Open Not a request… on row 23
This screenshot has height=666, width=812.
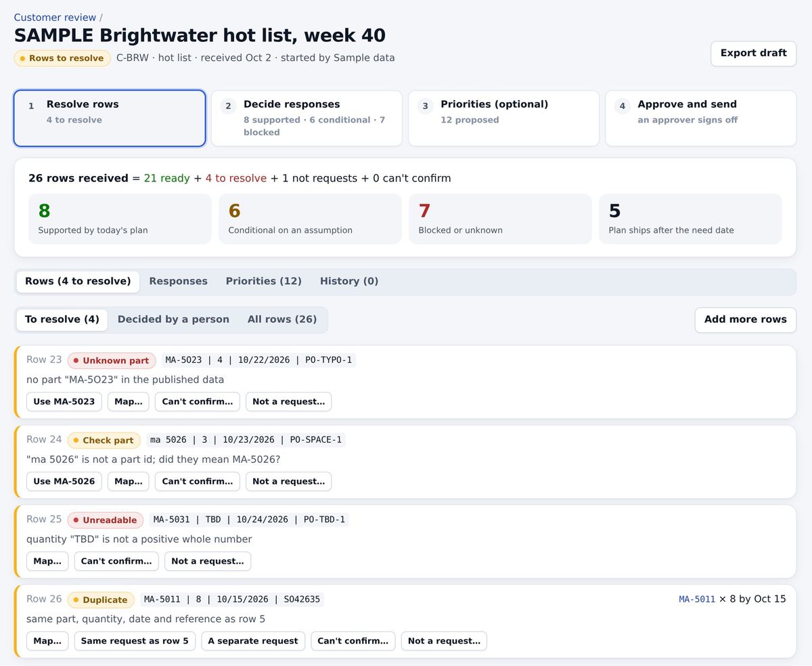[x=288, y=401]
